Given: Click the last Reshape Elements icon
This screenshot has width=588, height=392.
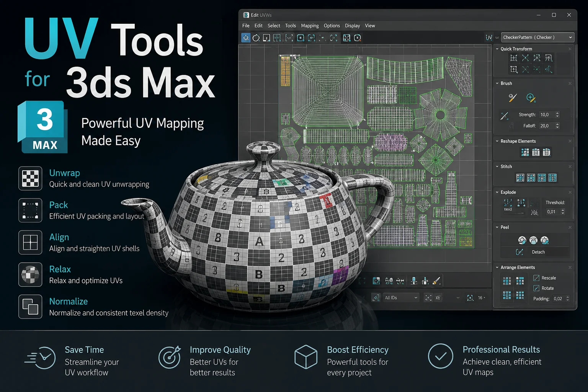Looking at the screenshot, I should (x=547, y=152).
